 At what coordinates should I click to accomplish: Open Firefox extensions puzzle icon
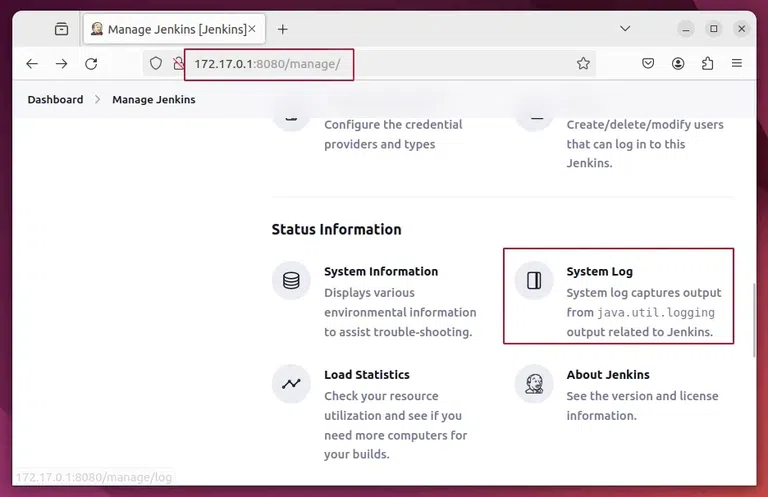(x=708, y=63)
